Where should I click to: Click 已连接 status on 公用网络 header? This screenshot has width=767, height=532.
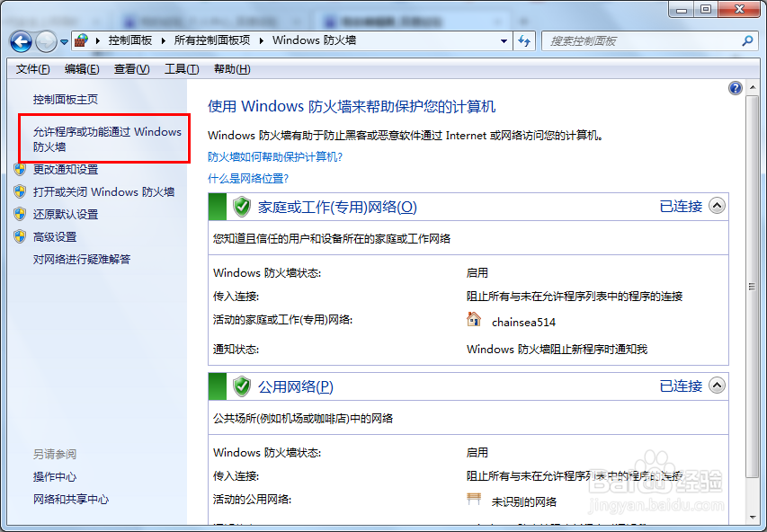point(681,386)
